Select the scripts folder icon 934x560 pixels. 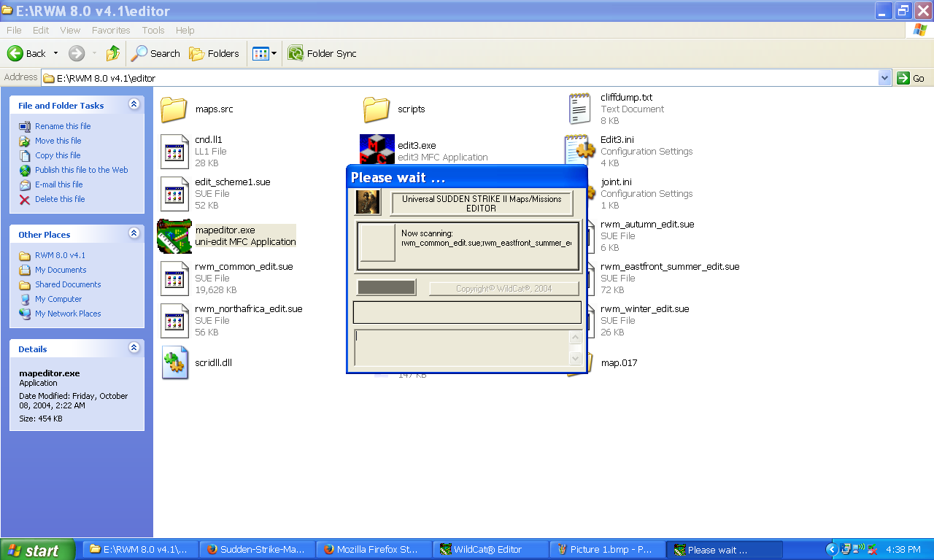(377, 109)
